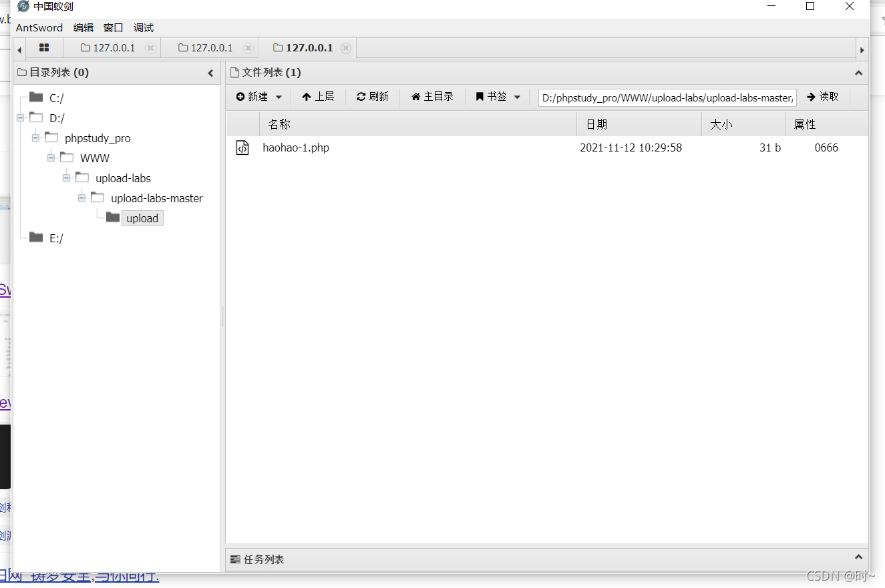This screenshot has width=885, height=588.
Task: Maximize the 中国蚁剑 window
Action: click(810, 7)
